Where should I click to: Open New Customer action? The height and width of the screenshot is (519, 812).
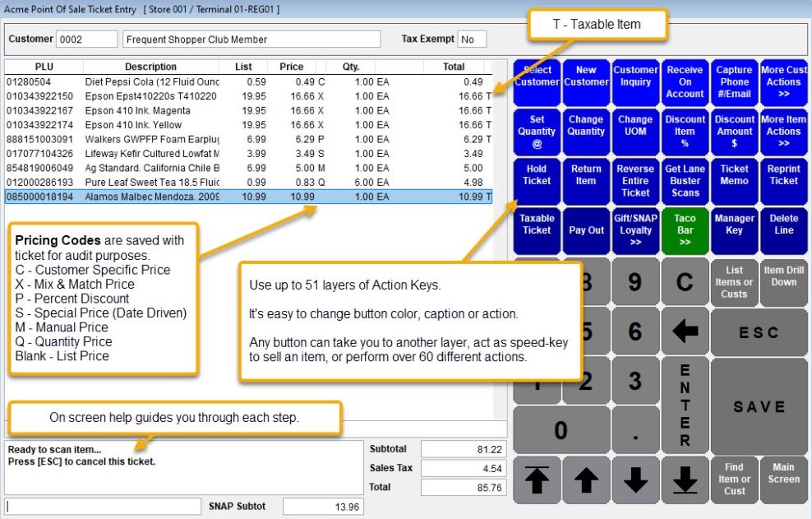click(586, 82)
